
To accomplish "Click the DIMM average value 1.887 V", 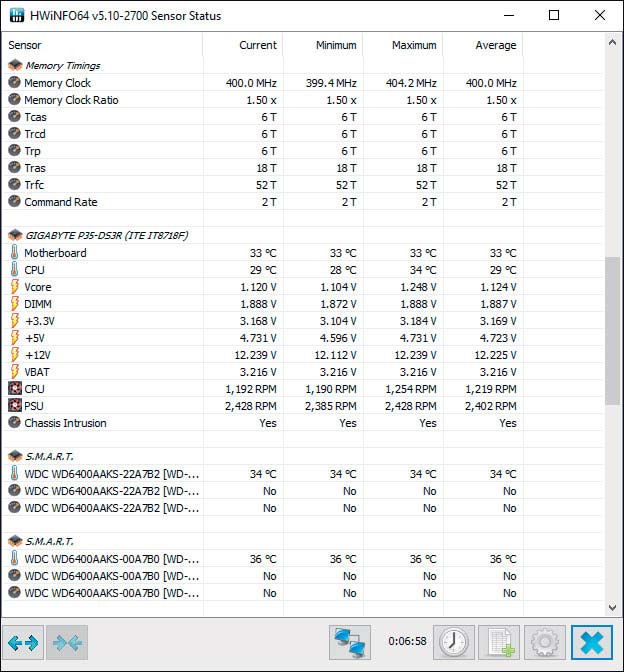I will click(498, 304).
